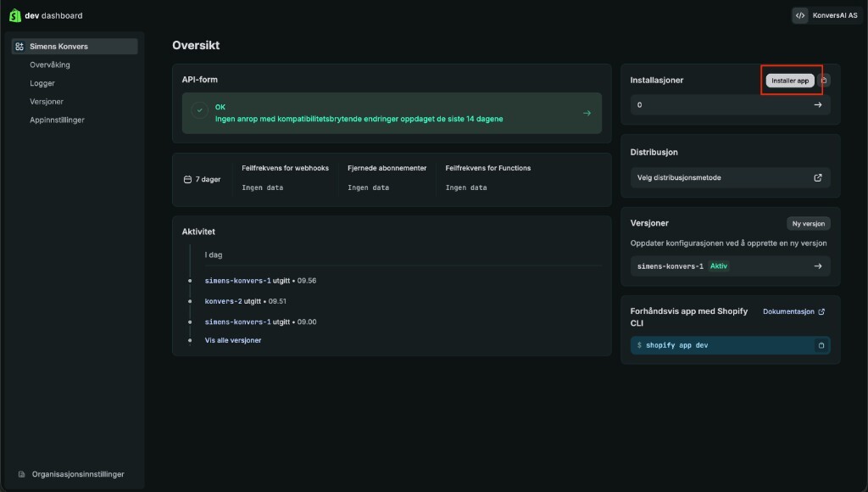Open simens-konvers-1 released at 09.56
The image size is (868, 492).
coord(237,281)
